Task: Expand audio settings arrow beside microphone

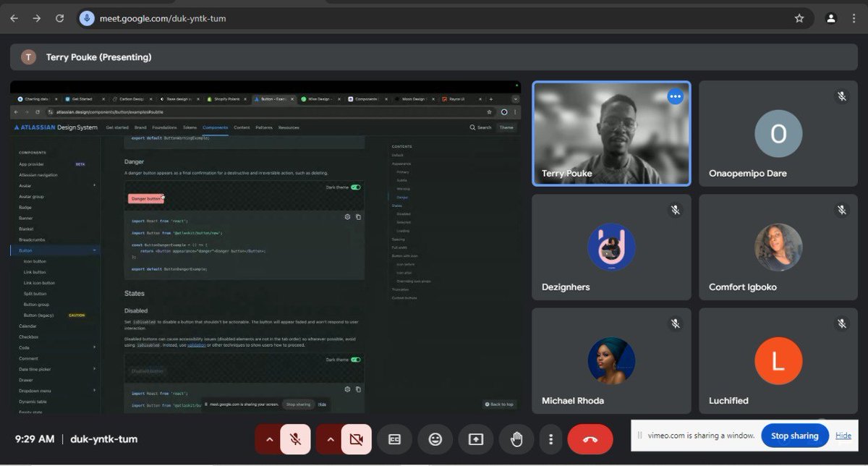Action: coord(269,439)
